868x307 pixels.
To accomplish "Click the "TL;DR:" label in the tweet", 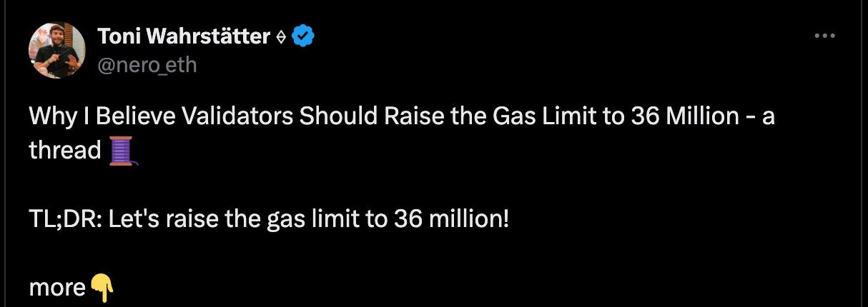I will [66, 218].
